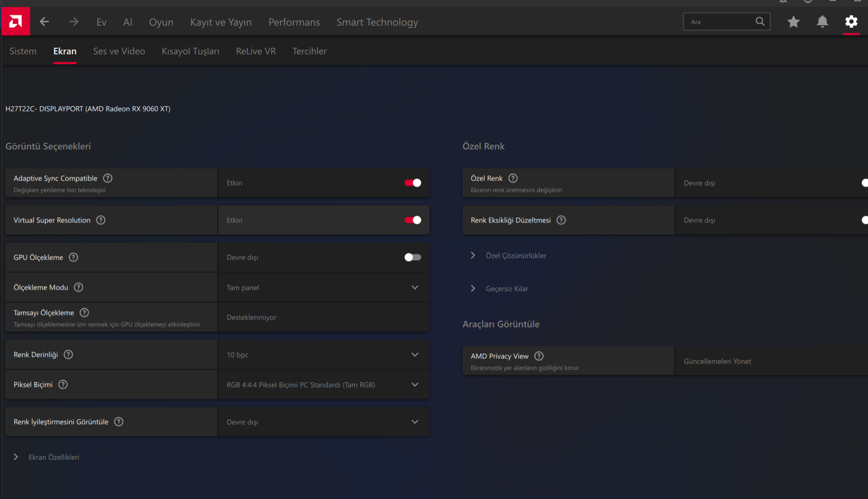
Task: Open settings gear icon
Action: tap(851, 22)
